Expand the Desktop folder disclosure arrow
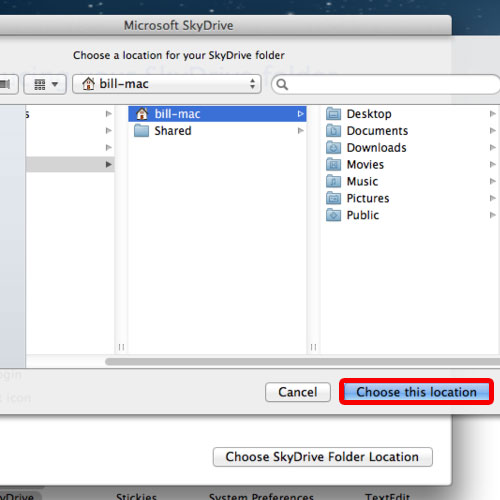Image resolution: width=500 pixels, height=500 pixels. coord(492,114)
